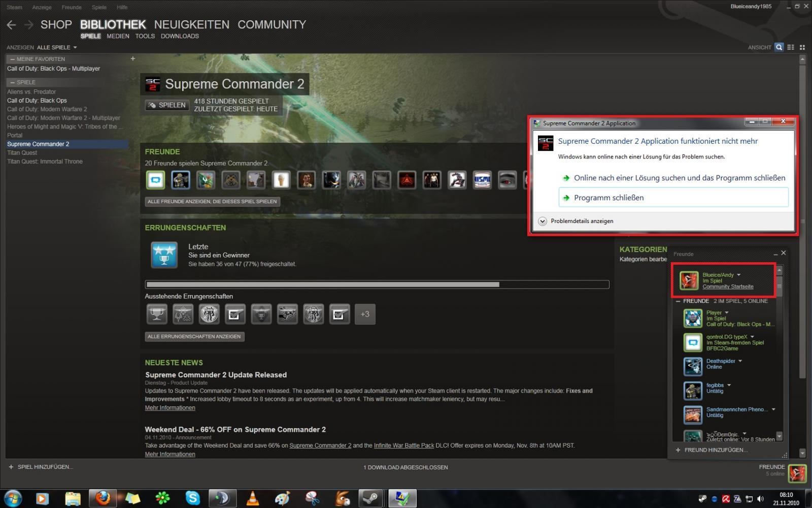The image size is (812, 508).
Task: Click the friends list scrollbar down arrow
Action: click(780, 436)
